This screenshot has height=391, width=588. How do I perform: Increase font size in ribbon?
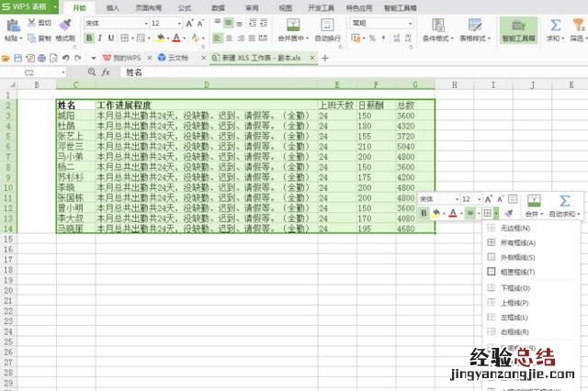tap(190, 23)
